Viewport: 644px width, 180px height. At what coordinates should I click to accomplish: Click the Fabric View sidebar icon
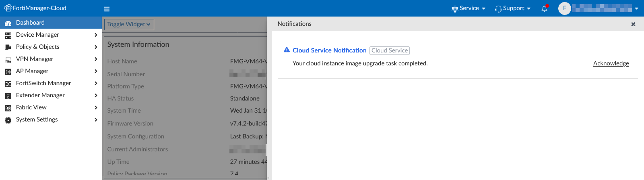[8, 108]
